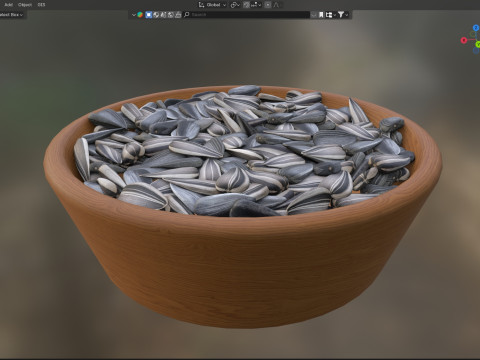The width and height of the screenshot is (480, 360).
Task: Open the Object menu in the viewport header
Action: tap(25, 5)
